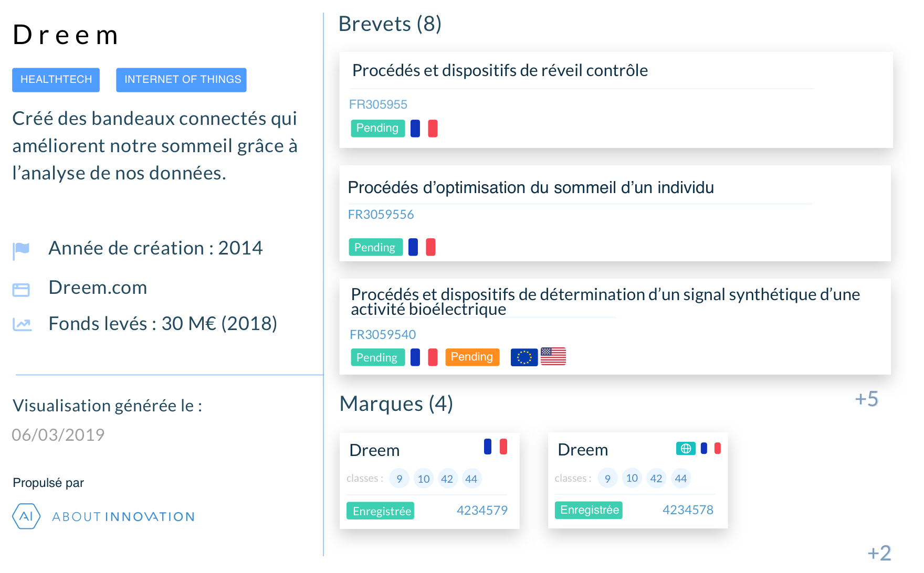The height and width of the screenshot is (573, 924).
Task: Click the United States flag on patent FR3059540
Action: pyautogui.click(x=553, y=356)
